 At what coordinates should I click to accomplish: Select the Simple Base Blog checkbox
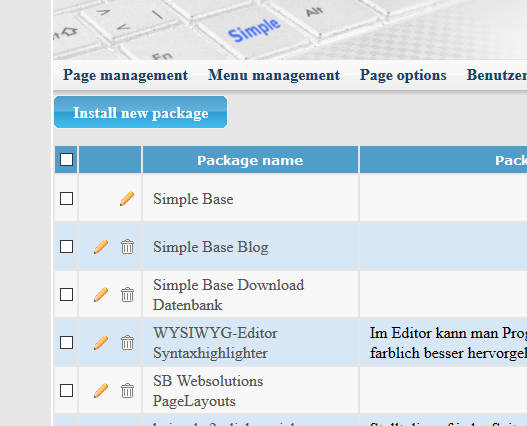[67, 246]
